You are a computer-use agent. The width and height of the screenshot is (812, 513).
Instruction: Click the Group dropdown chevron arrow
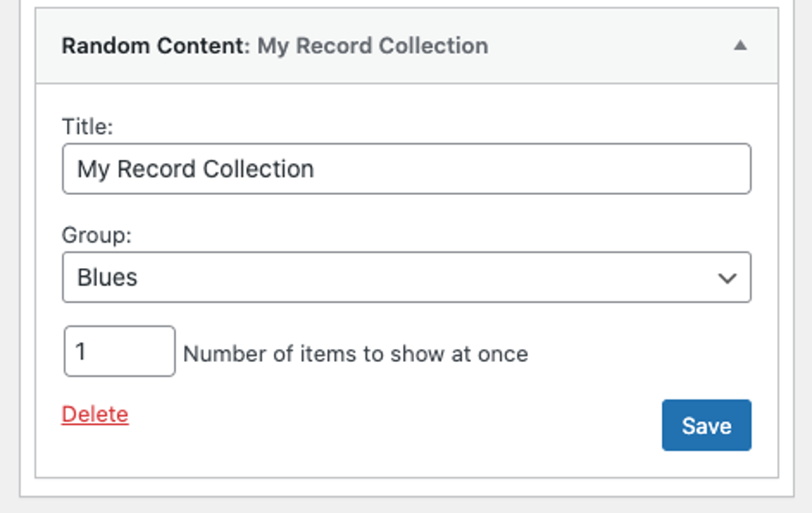tap(727, 278)
